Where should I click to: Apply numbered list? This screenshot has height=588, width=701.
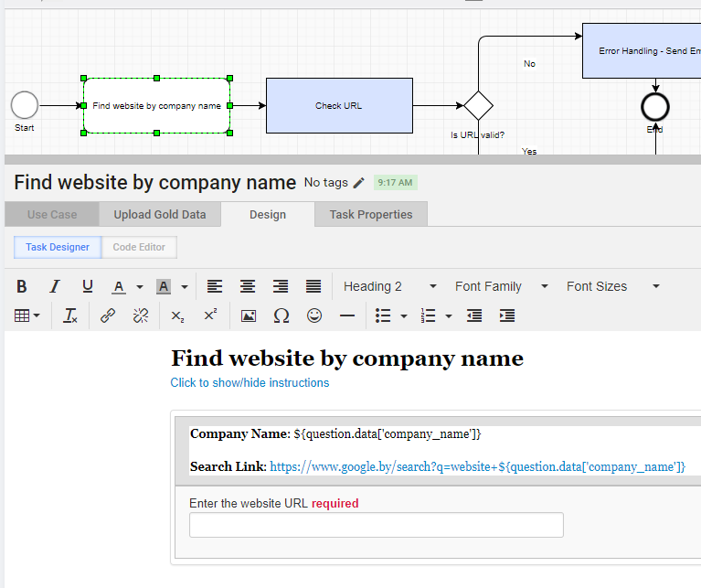[428, 315]
